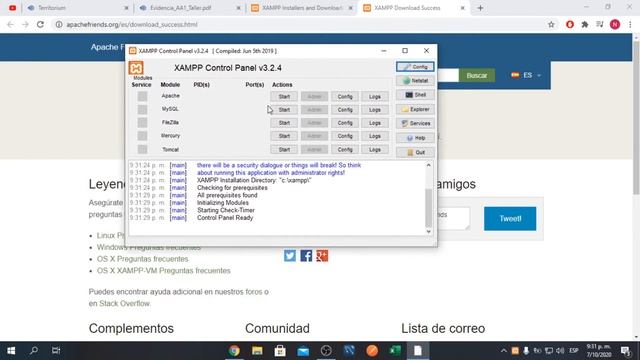Open the Chrome three-dot menu

[630, 24]
